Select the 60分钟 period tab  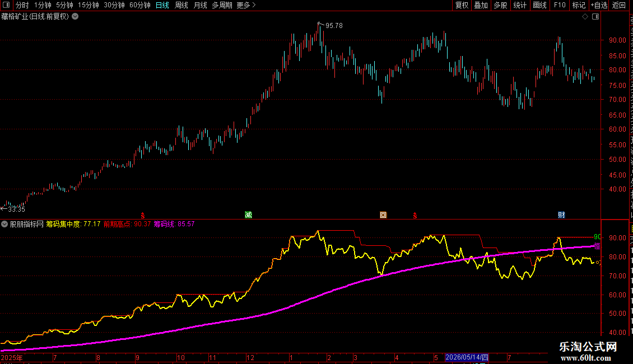click(139, 5)
